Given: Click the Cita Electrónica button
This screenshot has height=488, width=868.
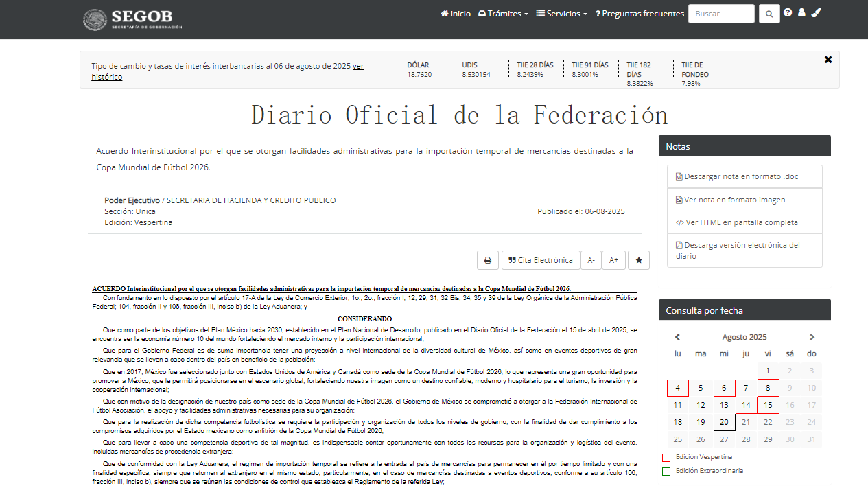Looking at the screenshot, I should (541, 260).
